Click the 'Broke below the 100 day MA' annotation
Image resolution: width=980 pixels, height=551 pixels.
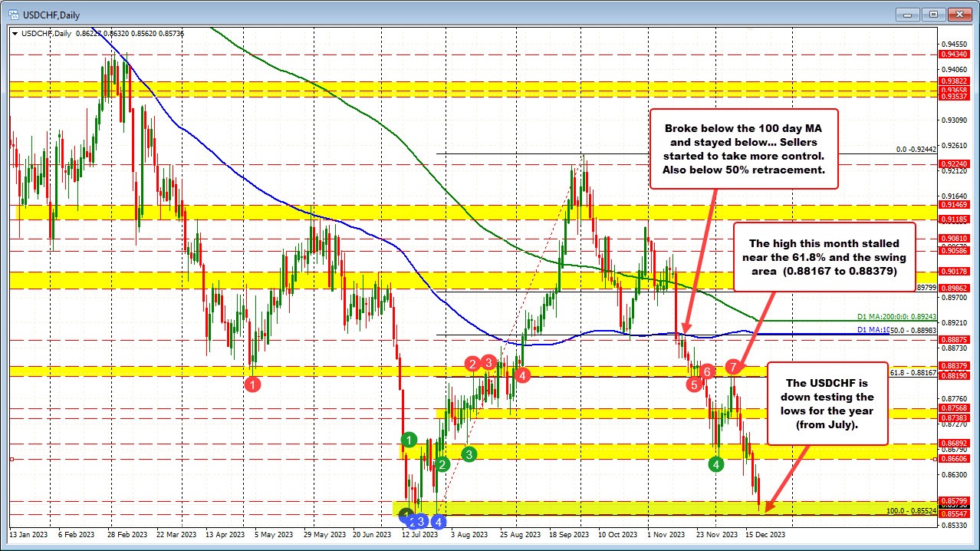tap(744, 149)
